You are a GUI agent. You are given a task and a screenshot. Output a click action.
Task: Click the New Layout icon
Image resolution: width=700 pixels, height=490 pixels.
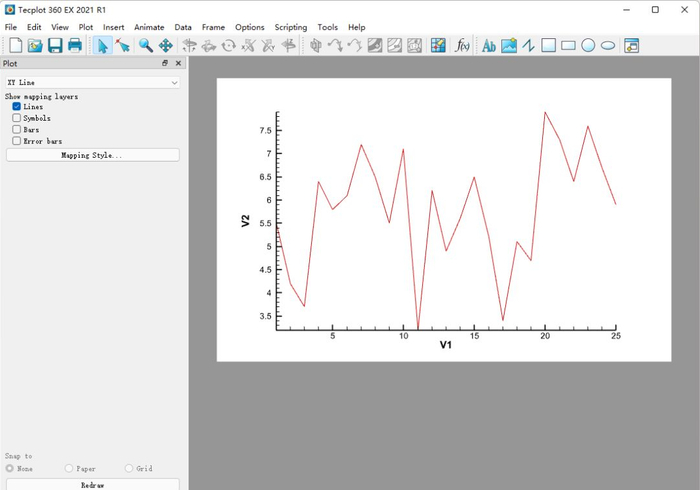pos(15,45)
